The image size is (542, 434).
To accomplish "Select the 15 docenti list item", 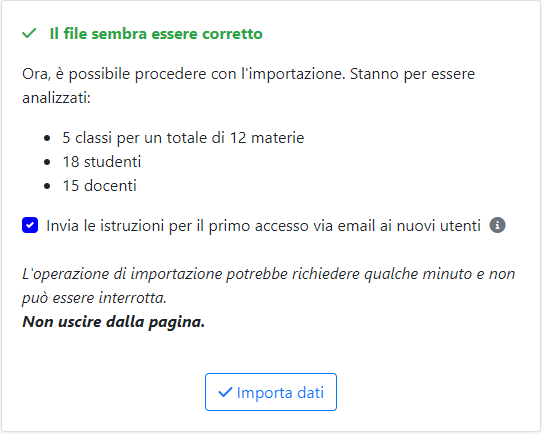I will [100, 186].
